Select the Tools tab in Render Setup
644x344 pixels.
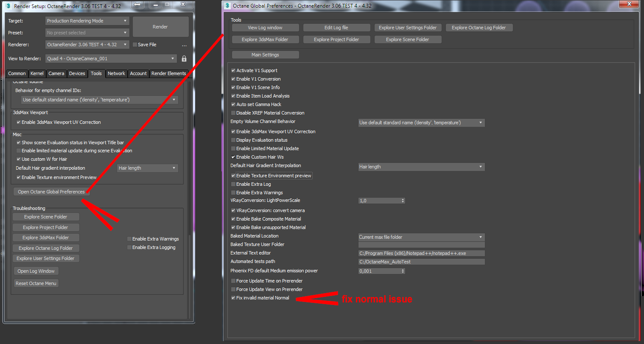(96, 73)
